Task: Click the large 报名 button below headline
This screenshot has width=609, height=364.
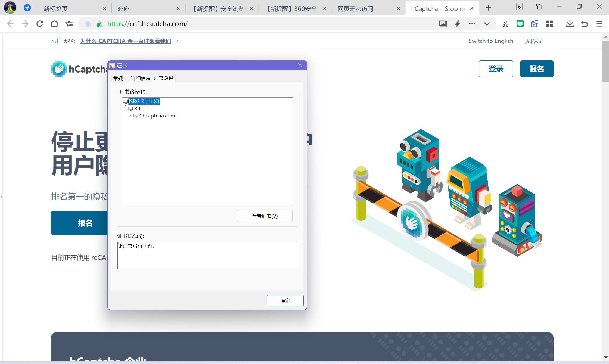Action: [79, 223]
